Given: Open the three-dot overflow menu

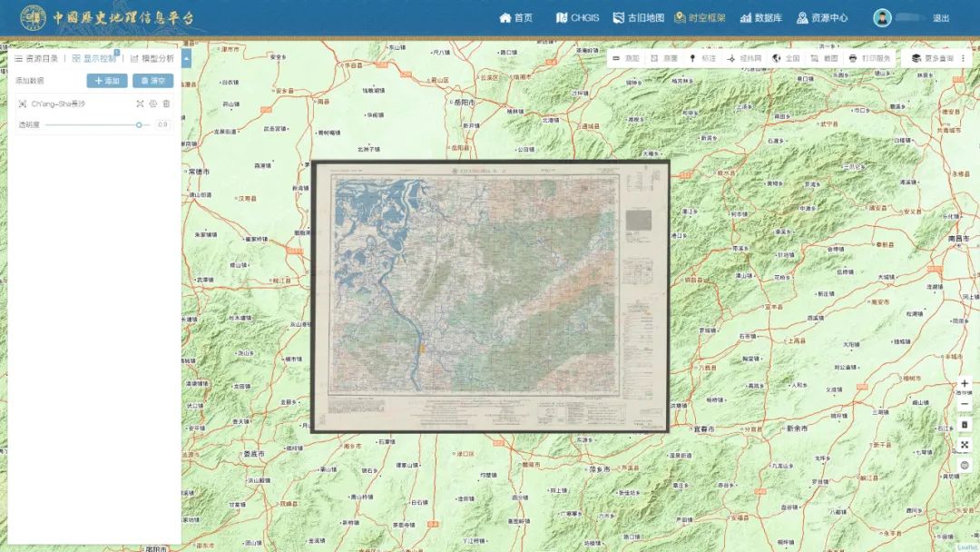Looking at the screenshot, I should coord(963,58).
